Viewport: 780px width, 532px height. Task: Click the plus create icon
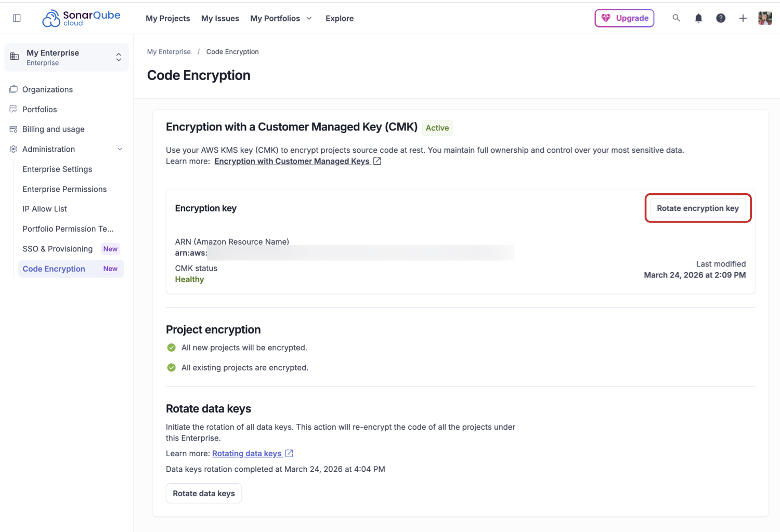tap(743, 18)
